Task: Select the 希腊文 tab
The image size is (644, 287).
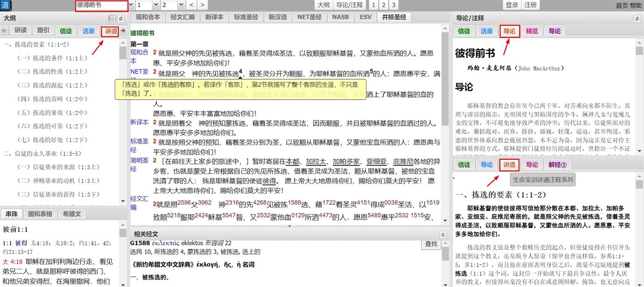Action: click(x=71, y=214)
